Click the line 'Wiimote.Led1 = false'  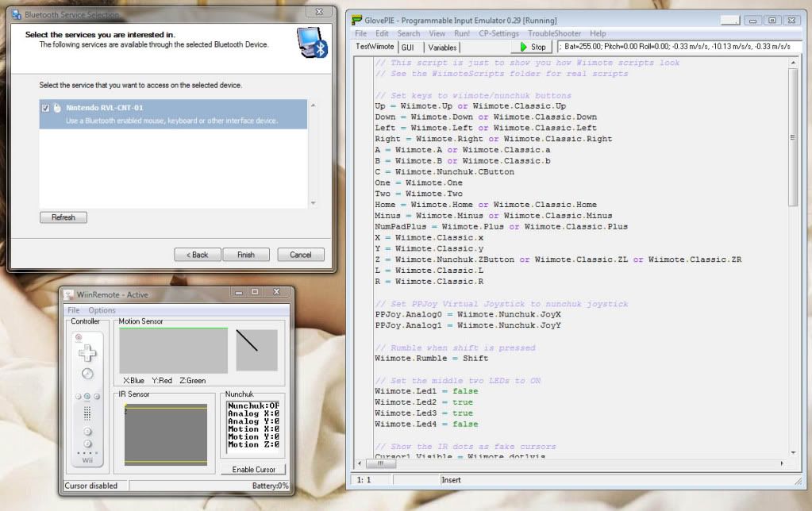(x=427, y=391)
